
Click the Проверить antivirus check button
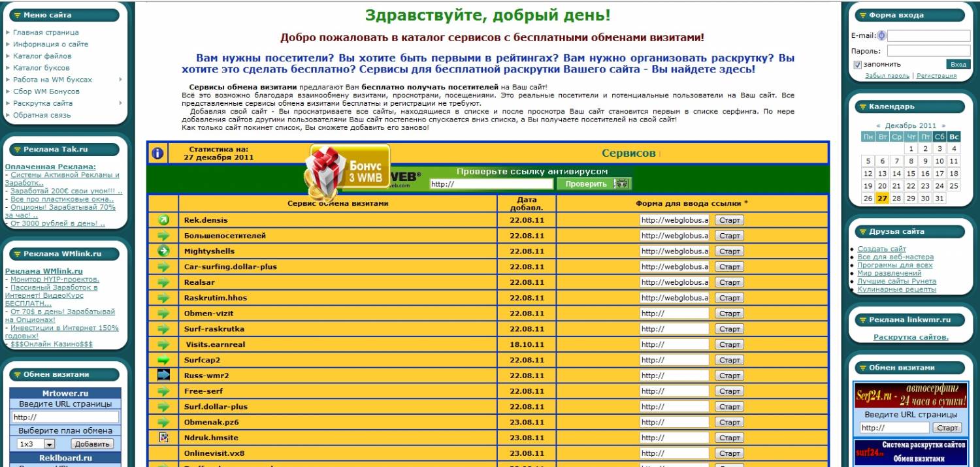click(594, 184)
